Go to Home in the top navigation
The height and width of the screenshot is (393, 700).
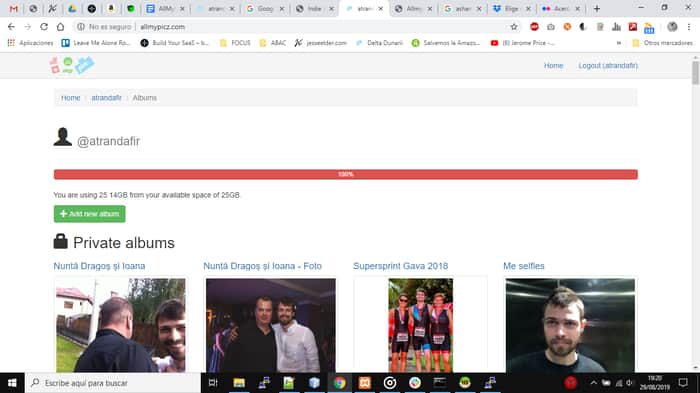click(554, 66)
